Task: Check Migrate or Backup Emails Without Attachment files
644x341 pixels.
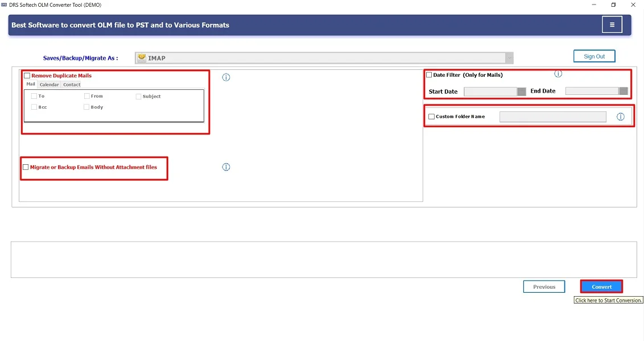Action: click(26, 167)
